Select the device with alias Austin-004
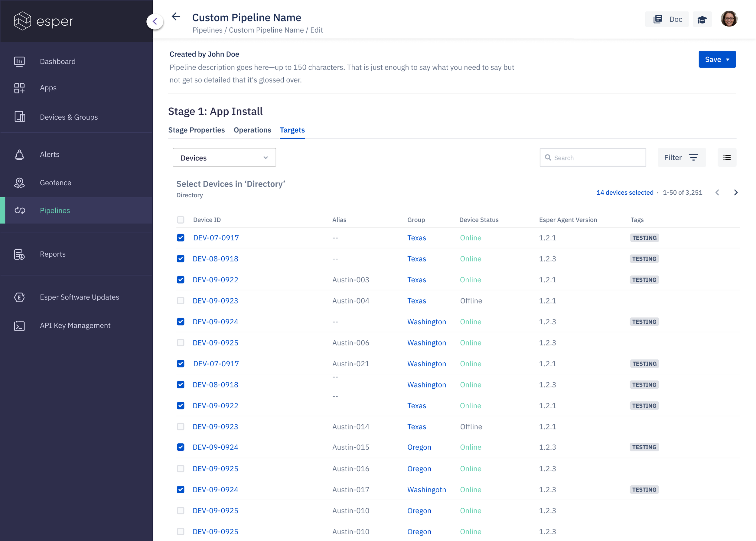 [x=181, y=301]
